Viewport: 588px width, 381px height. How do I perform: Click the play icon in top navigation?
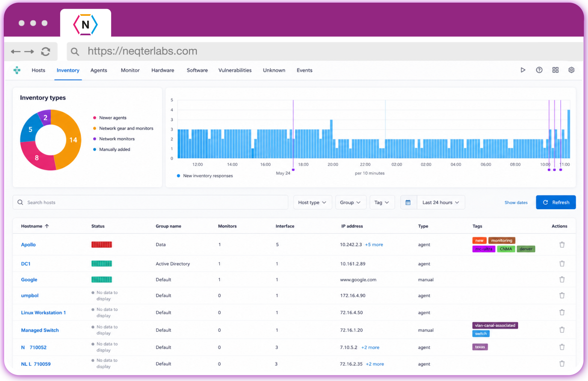[x=523, y=70]
